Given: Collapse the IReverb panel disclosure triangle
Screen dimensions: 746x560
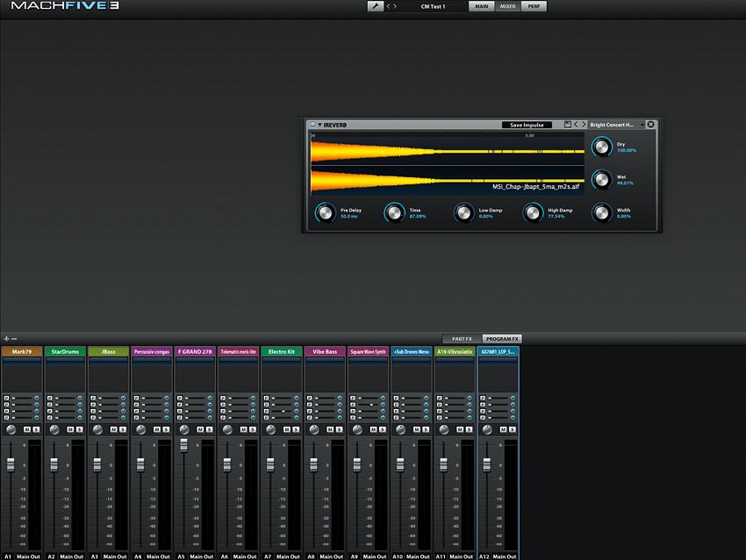Looking at the screenshot, I should [x=320, y=125].
